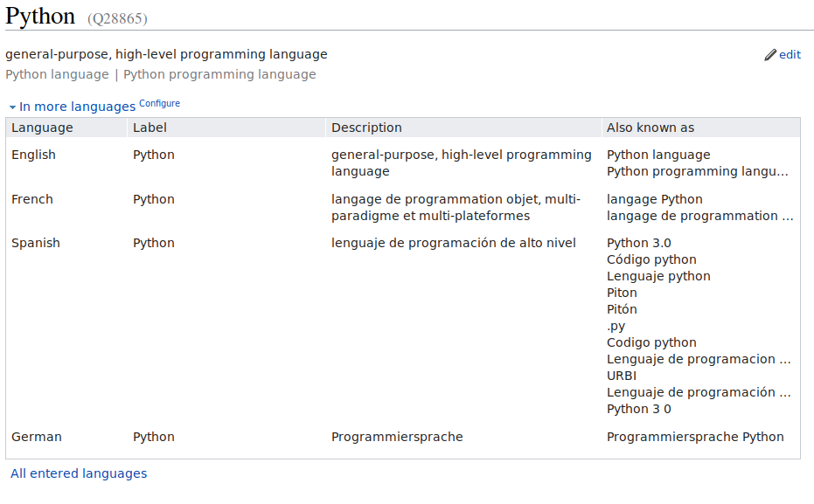Select the English language entry
Image resolution: width=814 pixels, height=504 pixels.
[31, 154]
